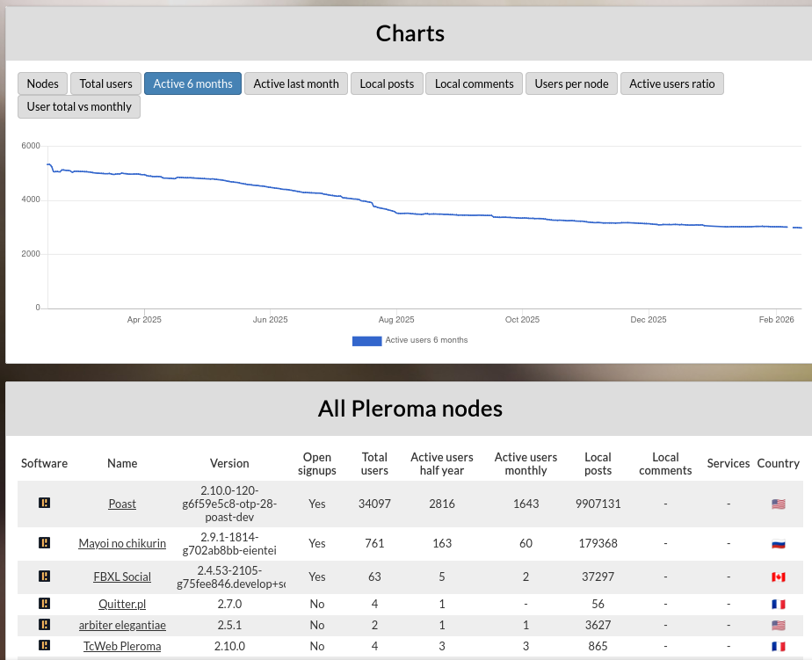The height and width of the screenshot is (660, 812).
Task: Display the Local posts chart
Action: coord(387,83)
